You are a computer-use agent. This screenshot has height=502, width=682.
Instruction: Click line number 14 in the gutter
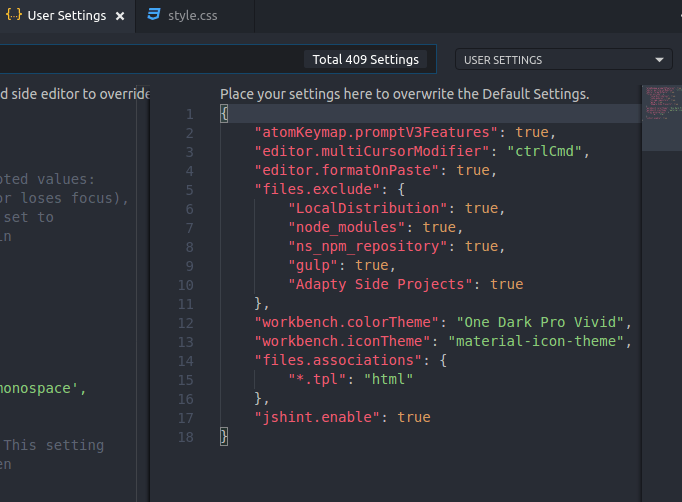click(x=186, y=360)
